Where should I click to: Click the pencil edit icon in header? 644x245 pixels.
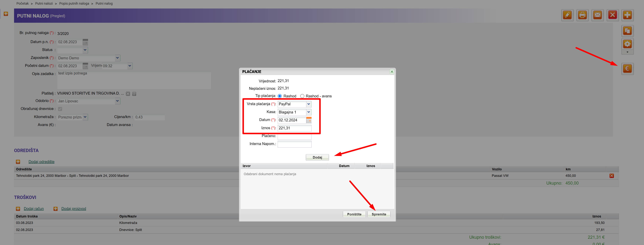coord(567,15)
